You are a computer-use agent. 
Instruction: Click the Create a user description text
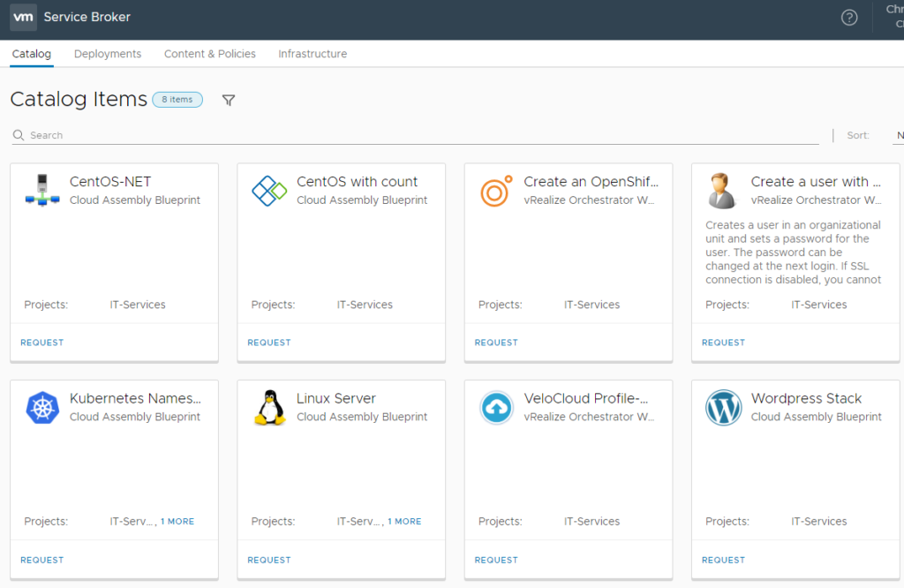point(794,253)
